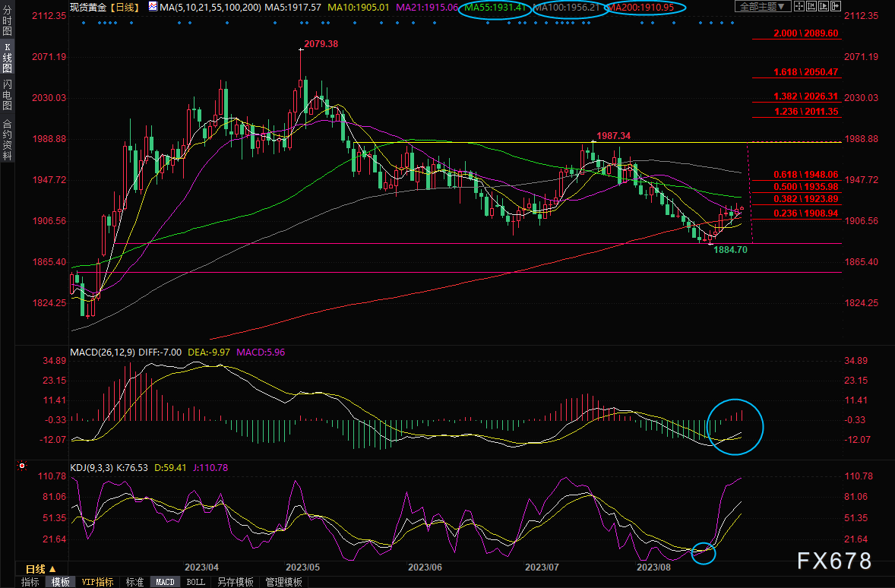Image resolution: width=895 pixels, height=588 pixels.
Task: Switch to the 闪电图 sidebar view
Action: pyautogui.click(x=7, y=94)
